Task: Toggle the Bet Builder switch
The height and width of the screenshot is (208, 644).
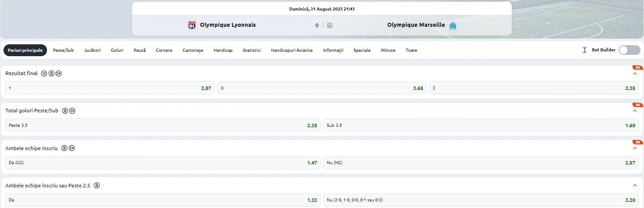Action: [630, 50]
